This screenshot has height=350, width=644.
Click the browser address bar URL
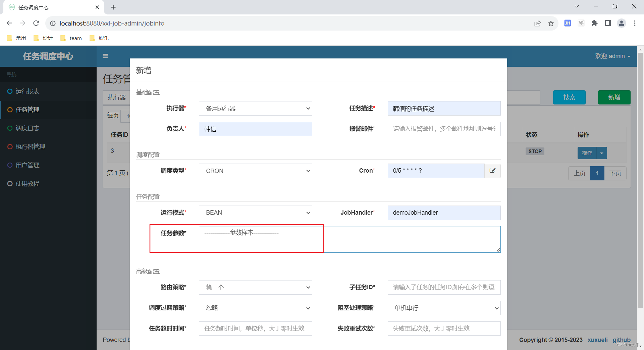(112, 23)
